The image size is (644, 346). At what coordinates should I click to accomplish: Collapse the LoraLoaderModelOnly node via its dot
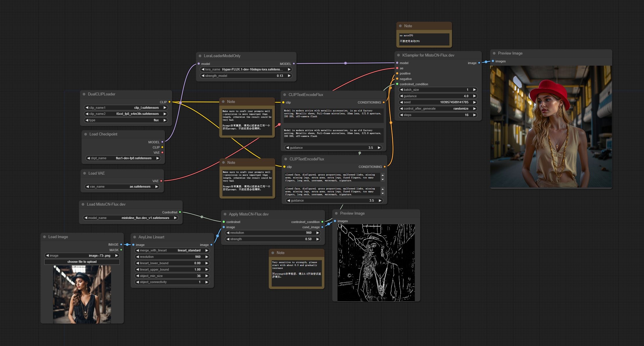tap(200, 56)
